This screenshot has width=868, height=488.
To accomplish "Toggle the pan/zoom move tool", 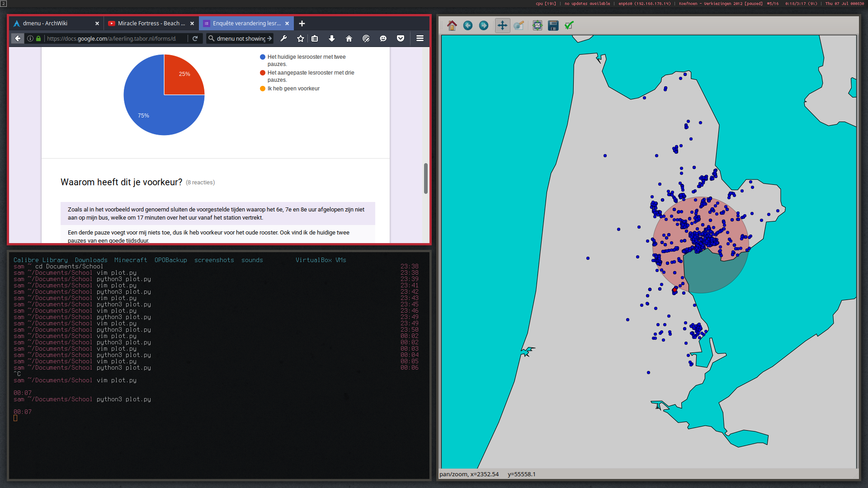I will tap(502, 26).
